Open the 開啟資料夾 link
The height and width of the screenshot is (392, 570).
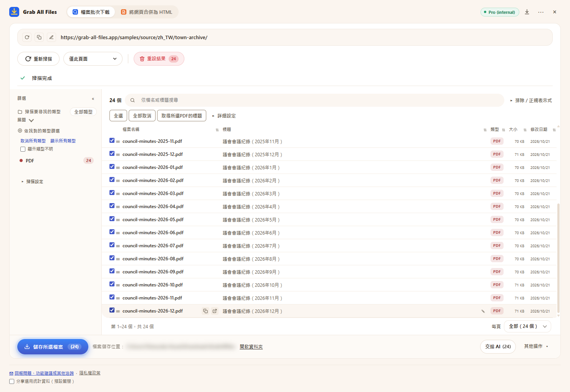pyautogui.click(x=251, y=347)
